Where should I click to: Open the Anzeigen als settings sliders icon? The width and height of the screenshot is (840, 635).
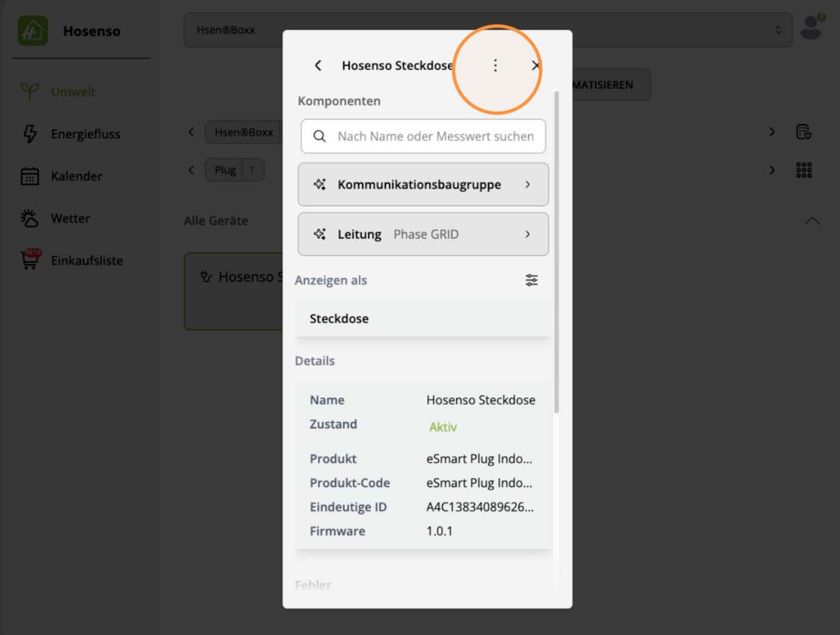point(531,280)
